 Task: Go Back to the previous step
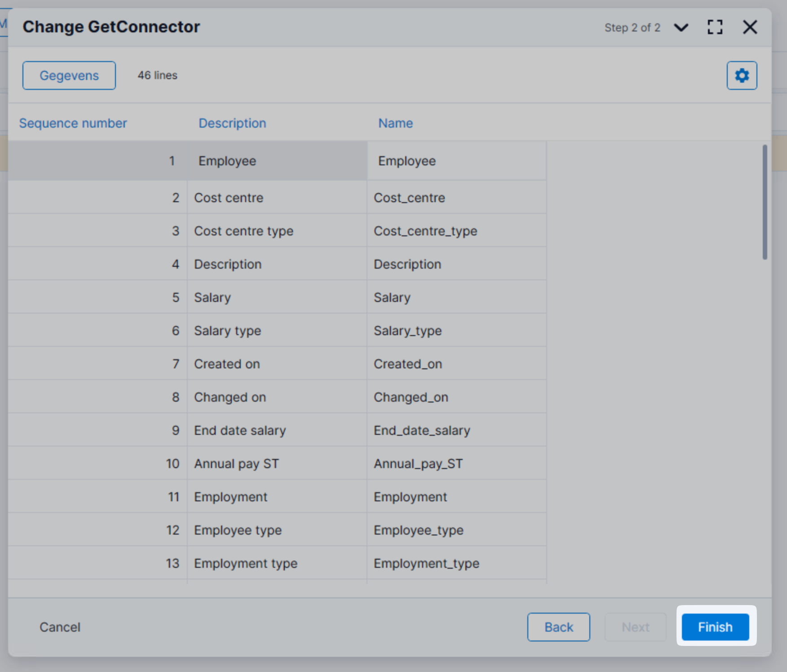tap(558, 627)
